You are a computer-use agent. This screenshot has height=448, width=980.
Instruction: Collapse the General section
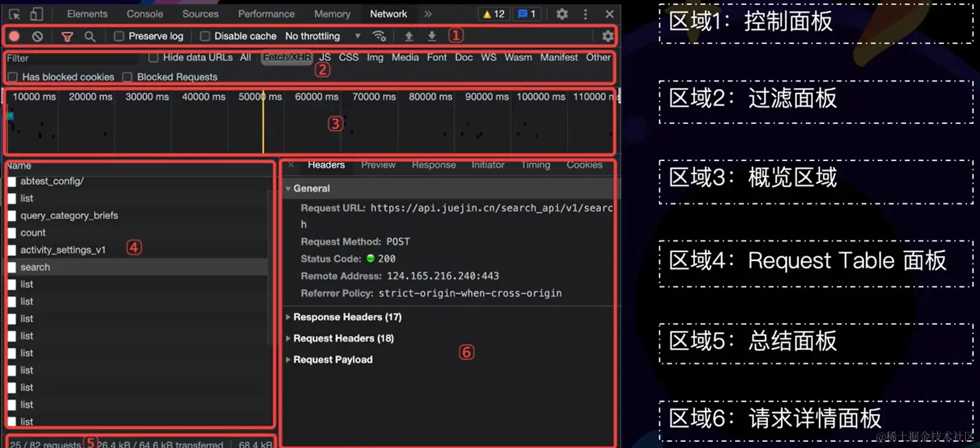pos(288,188)
